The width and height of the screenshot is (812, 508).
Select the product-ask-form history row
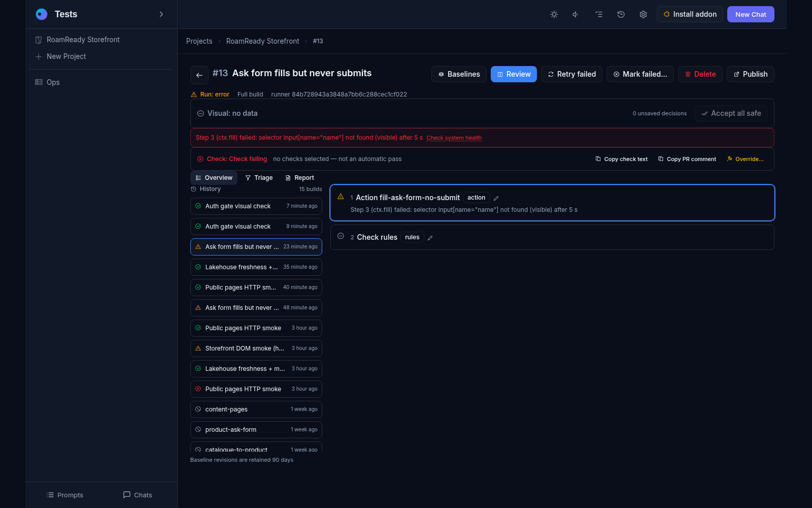coord(256,430)
